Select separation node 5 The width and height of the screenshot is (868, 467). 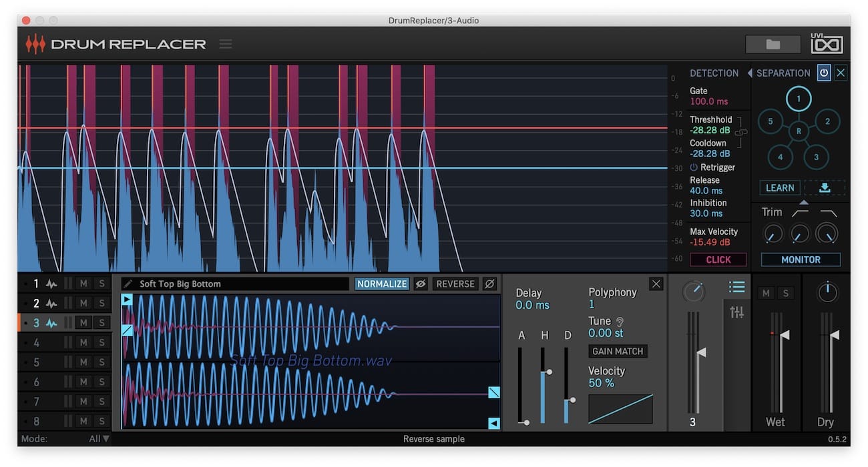(770, 121)
